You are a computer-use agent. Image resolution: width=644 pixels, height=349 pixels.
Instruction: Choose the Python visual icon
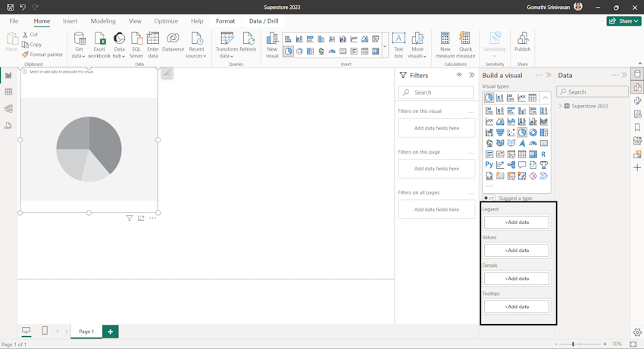489,165
